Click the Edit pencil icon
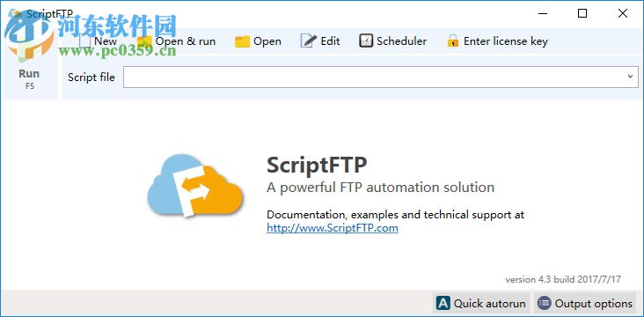Image resolution: width=644 pixels, height=317 pixels. pos(309,41)
